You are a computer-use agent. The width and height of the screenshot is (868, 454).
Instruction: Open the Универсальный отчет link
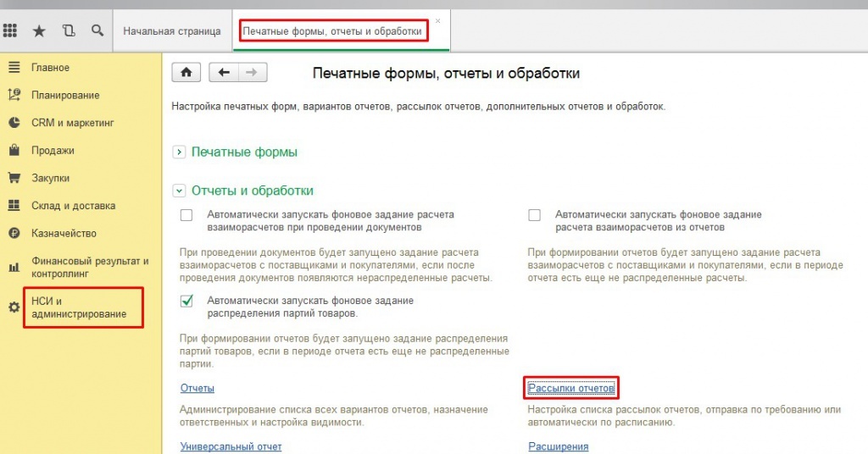point(231,446)
